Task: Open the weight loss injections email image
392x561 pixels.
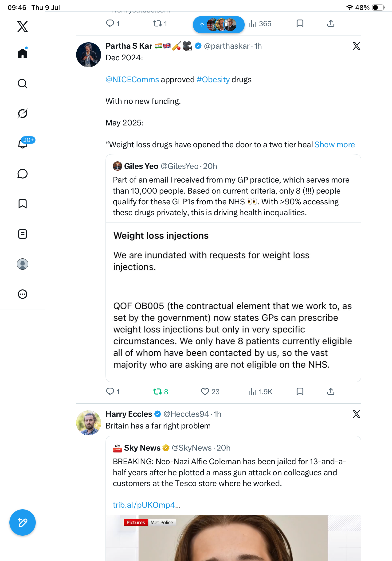Action: (x=233, y=302)
